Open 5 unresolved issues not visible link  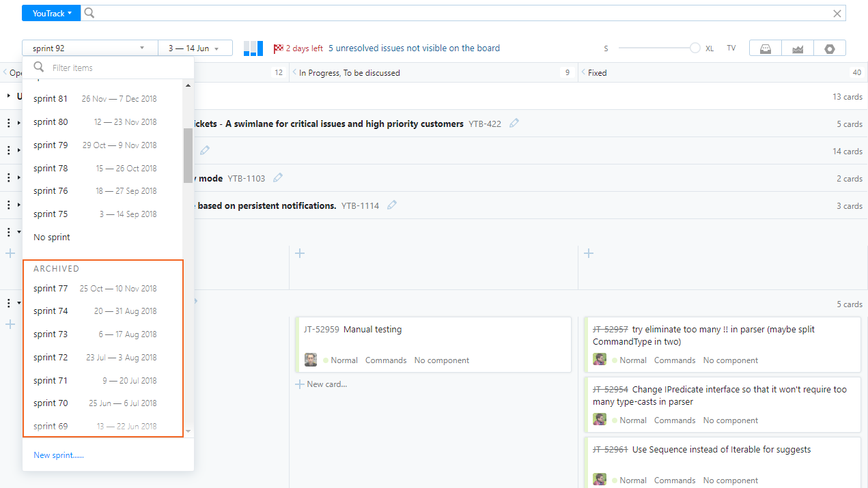pos(414,48)
